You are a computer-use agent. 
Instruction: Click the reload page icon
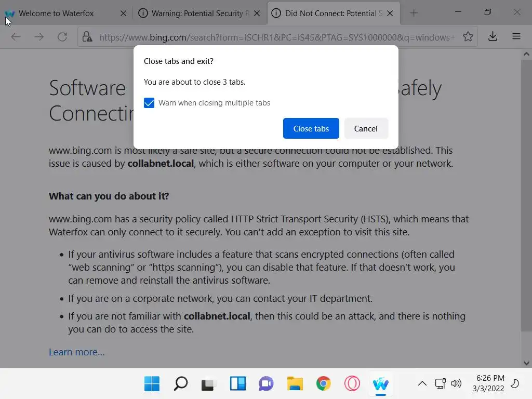[62, 37]
